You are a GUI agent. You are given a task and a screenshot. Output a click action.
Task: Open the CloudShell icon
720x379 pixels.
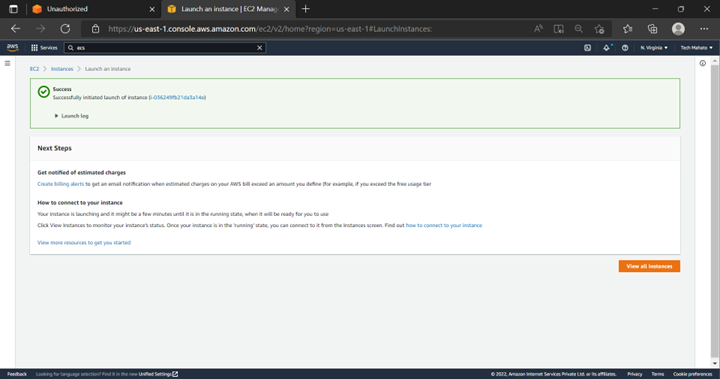[587, 48]
